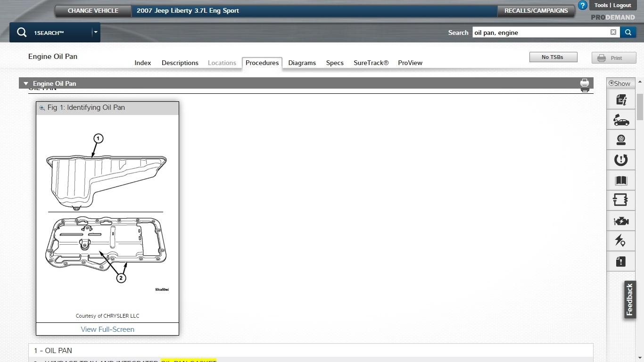The height and width of the screenshot is (362, 644).
Task: Clear the search field with the X icon
Action: click(613, 32)
